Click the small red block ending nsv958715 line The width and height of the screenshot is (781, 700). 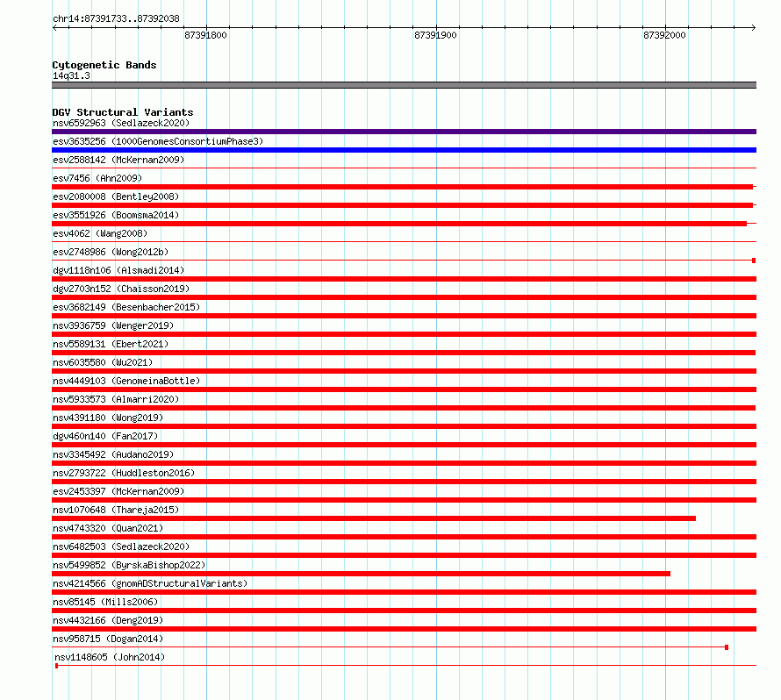point(727,647)
